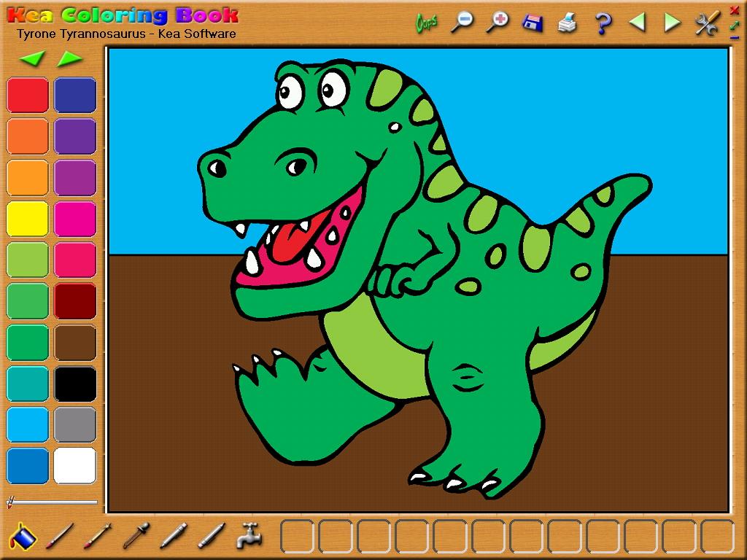The image size is (747, 560).
Task: Activate the faucet wash tool
Action: click(252, 536)
